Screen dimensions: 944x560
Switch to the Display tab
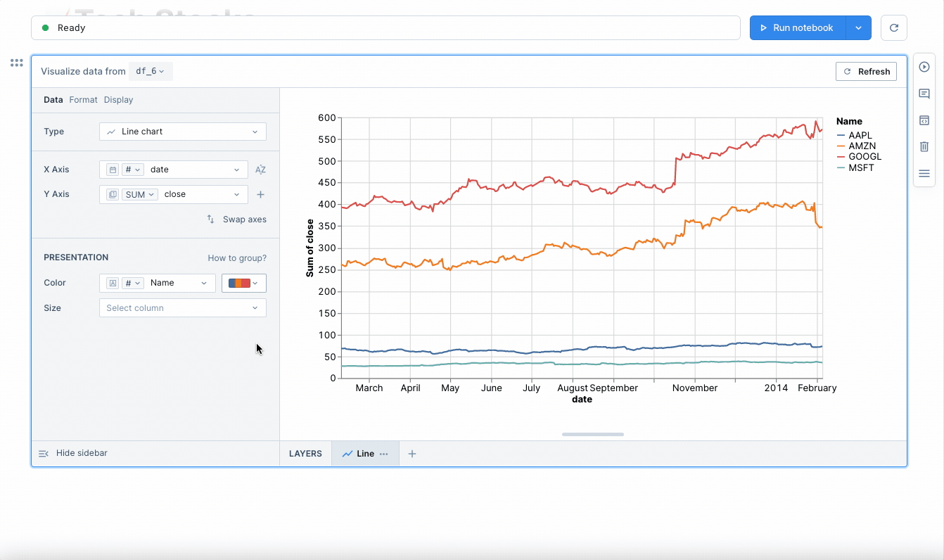pyautogui.click(x=118, y=100)
